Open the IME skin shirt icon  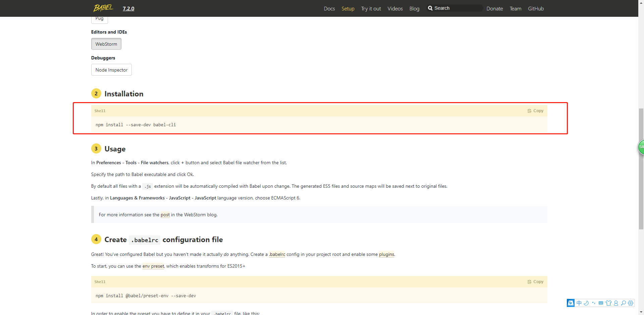click(608, 303)
